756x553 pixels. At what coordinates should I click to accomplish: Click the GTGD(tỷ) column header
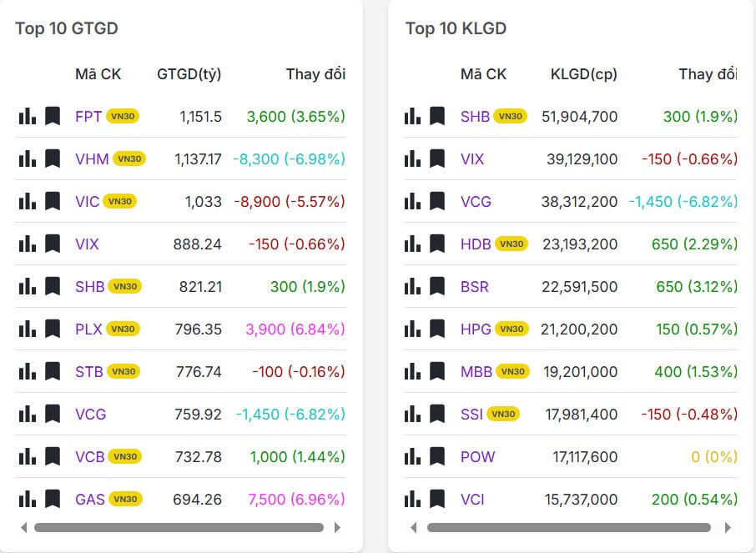tap(189, 74)
